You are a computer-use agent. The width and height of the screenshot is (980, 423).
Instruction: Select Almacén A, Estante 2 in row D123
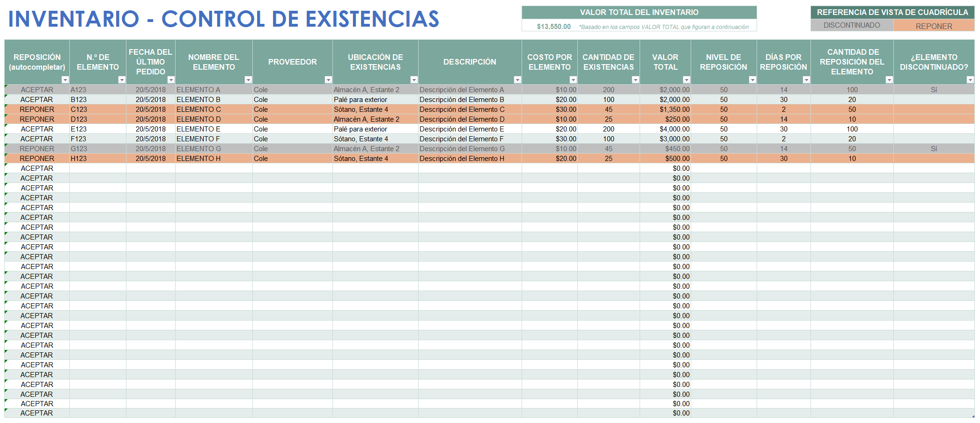click(x=376, y=119)
